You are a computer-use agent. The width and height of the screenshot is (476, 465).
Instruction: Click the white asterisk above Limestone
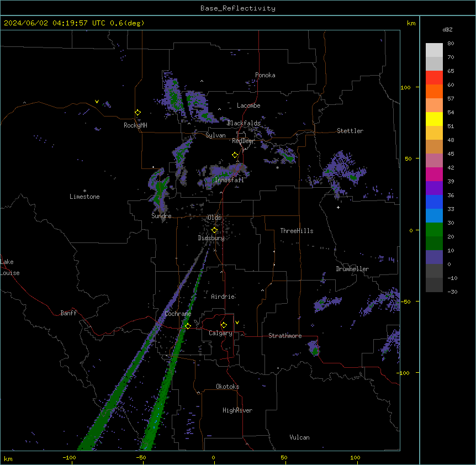[84, 191]
